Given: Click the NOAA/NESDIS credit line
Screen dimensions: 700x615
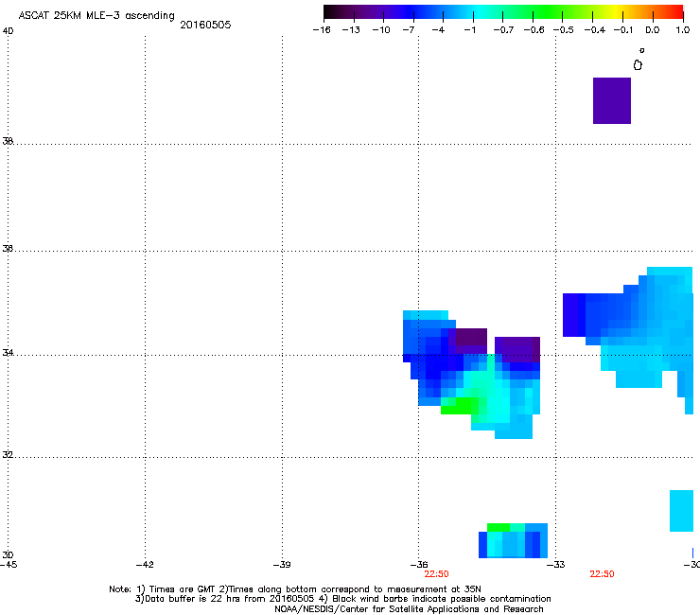Looking at the screenshot, I should pos(409,609).
